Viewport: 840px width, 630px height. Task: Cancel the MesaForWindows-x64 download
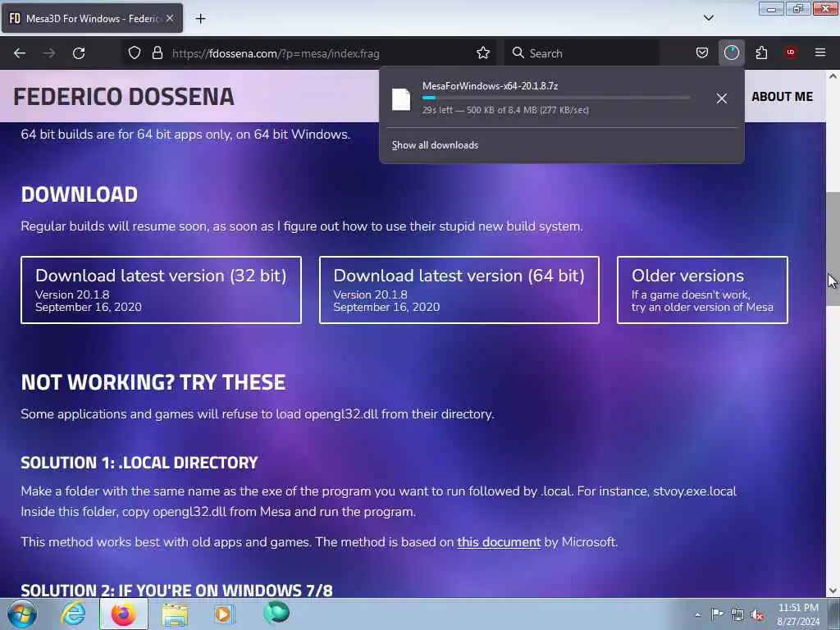click(722, 98)
